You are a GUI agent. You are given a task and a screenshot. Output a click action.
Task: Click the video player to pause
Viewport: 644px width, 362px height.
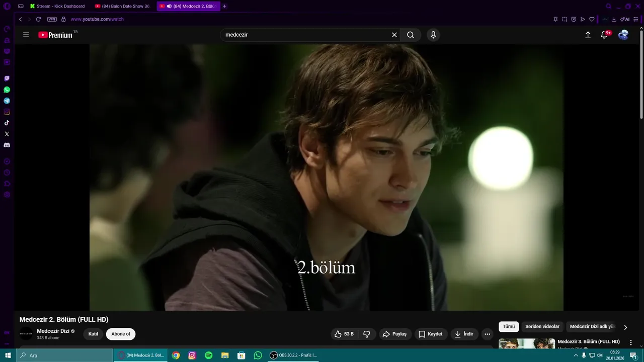pyautogui.click(x=327, y=177)
